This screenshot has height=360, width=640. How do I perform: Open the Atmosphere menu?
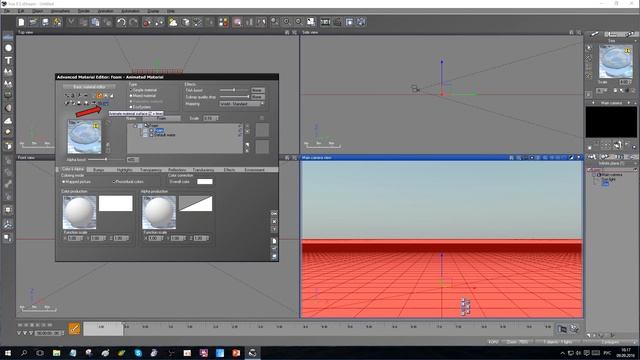pos(60,11)
